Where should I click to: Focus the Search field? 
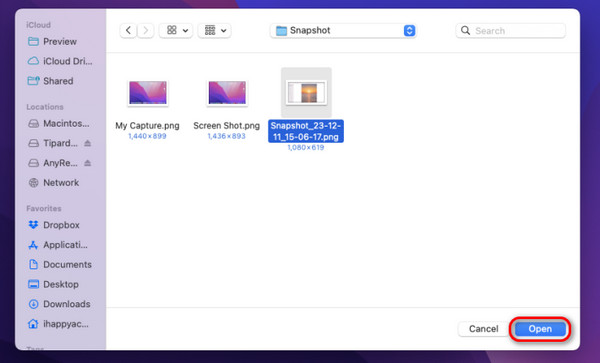coord(510,31)
